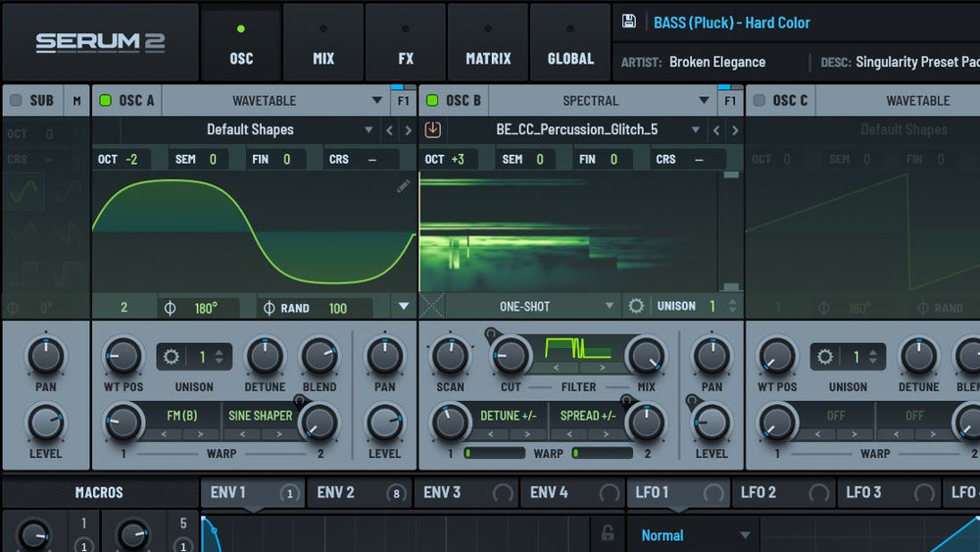Open OSC A WAVETABLE type dropdown
Screen dimensions: 980x552
[275, 101]
